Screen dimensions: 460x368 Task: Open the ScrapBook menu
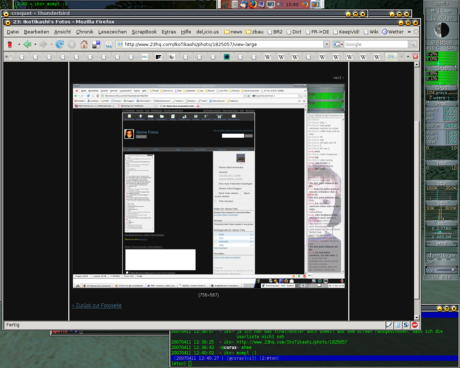(x=144, y=32)
